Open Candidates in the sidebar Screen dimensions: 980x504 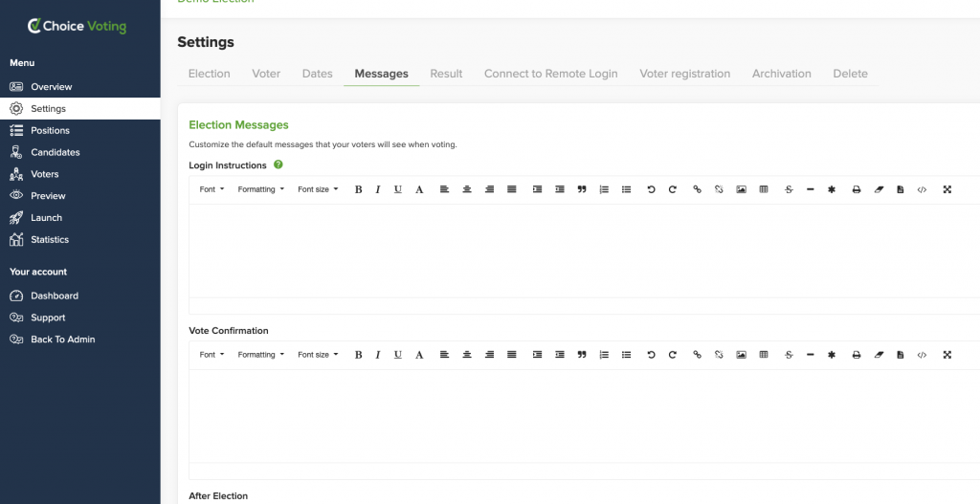coord(80,152)
